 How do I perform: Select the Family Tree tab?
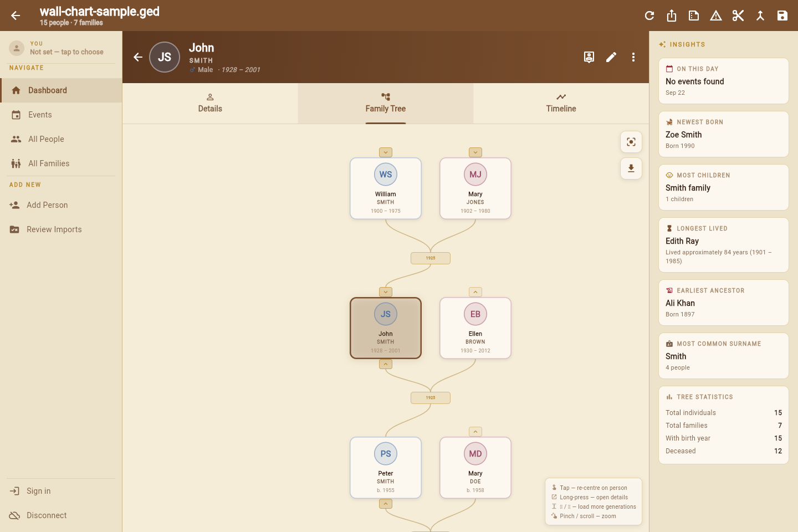coord(386,104)
